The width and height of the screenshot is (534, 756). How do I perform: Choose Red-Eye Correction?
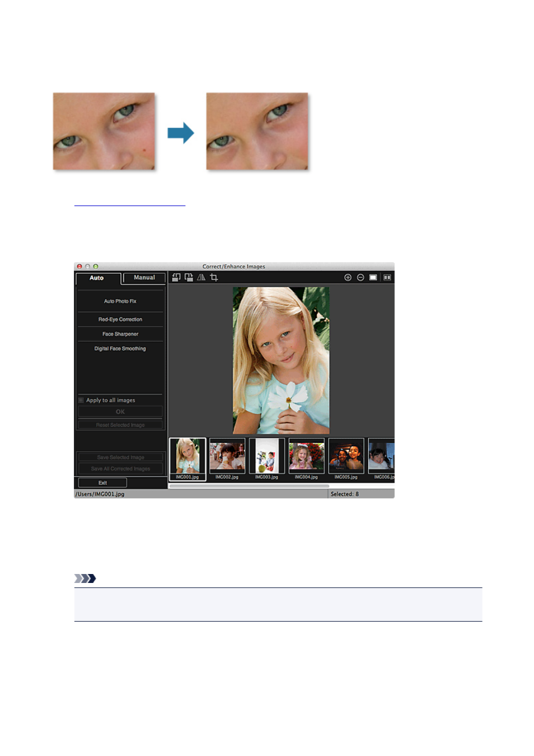pos(120,320)
